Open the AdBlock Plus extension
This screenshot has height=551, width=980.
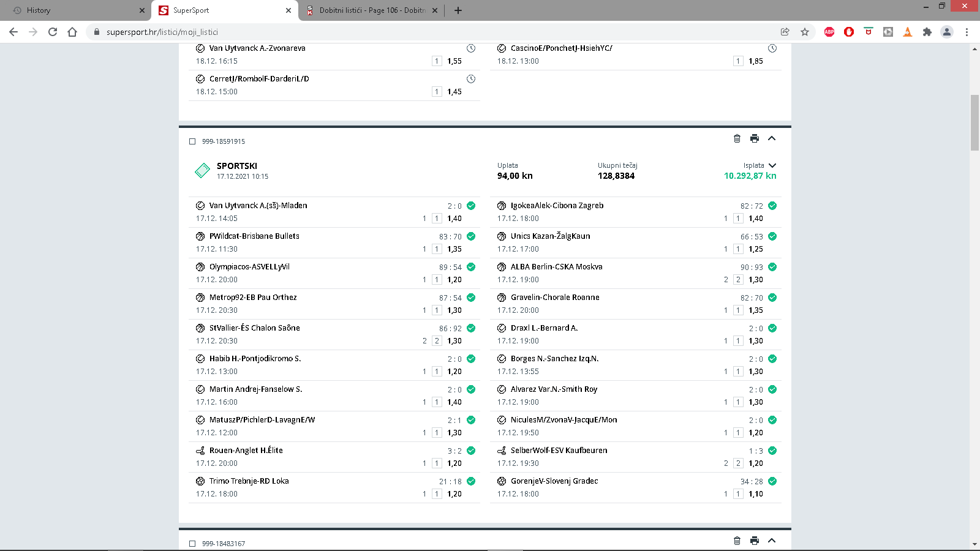click(829, 32)
